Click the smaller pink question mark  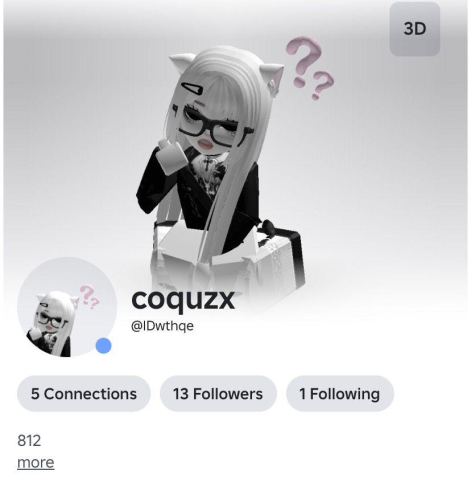click(x=322, y=85)
